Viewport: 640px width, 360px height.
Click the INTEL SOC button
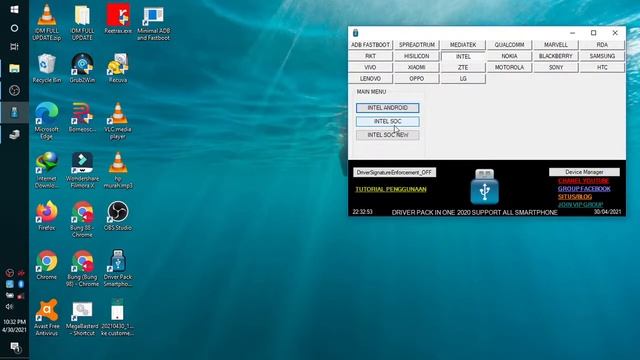pos(387,121)
